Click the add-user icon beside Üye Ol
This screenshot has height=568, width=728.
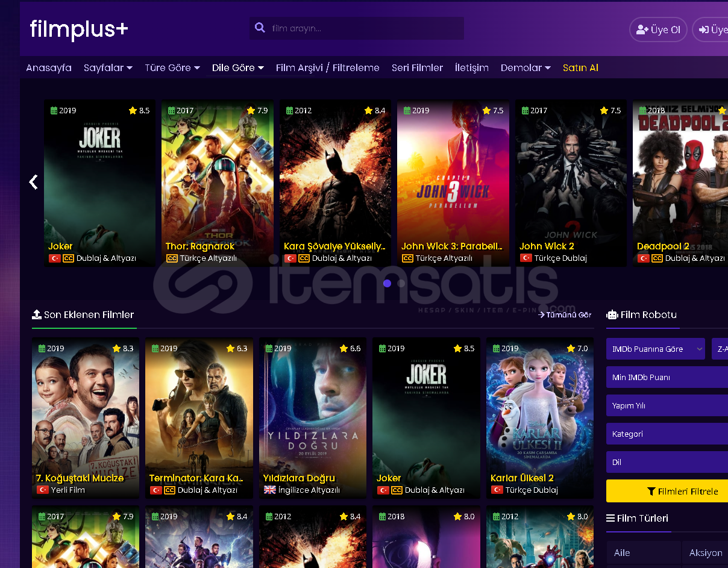(x=642, y=30)
